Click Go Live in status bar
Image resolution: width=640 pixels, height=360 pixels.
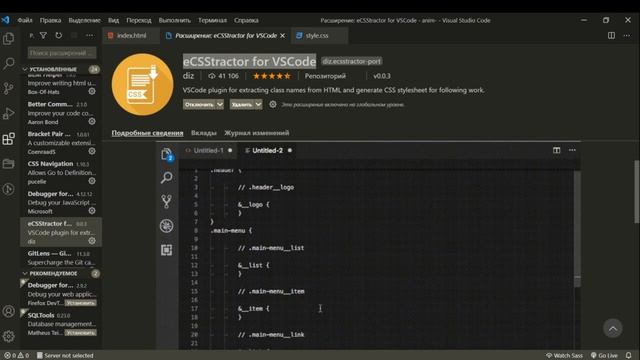(x=604, y=356)
